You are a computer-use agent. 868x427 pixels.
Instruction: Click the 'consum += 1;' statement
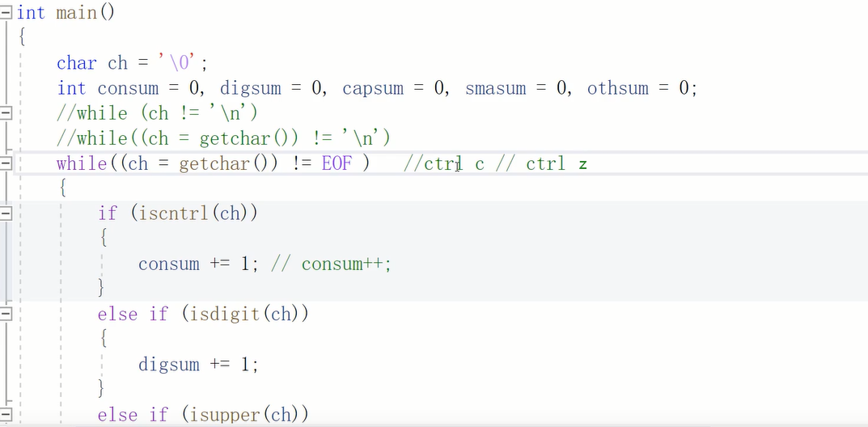[199, 264]
